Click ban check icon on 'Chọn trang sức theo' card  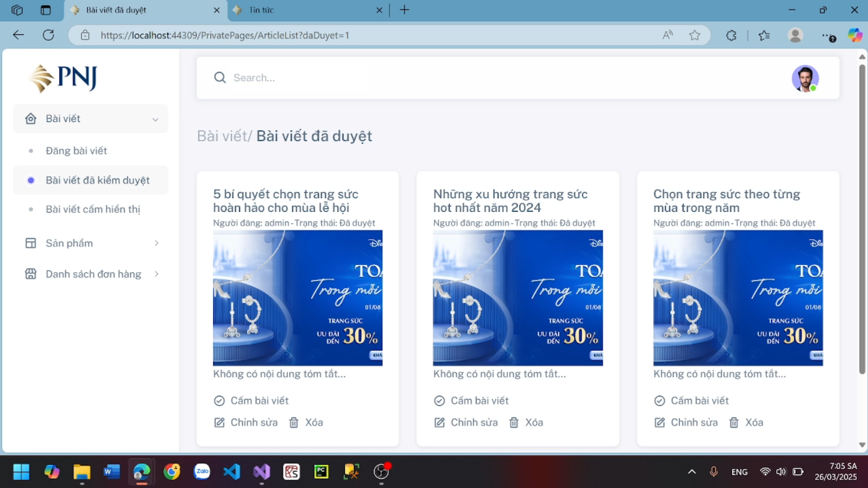(x=659, y=401)
